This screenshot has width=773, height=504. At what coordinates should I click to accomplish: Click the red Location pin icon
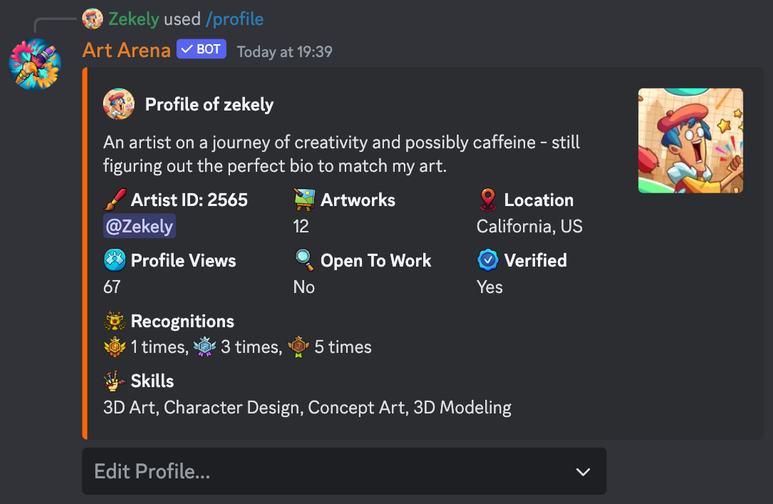coord(488,199)
